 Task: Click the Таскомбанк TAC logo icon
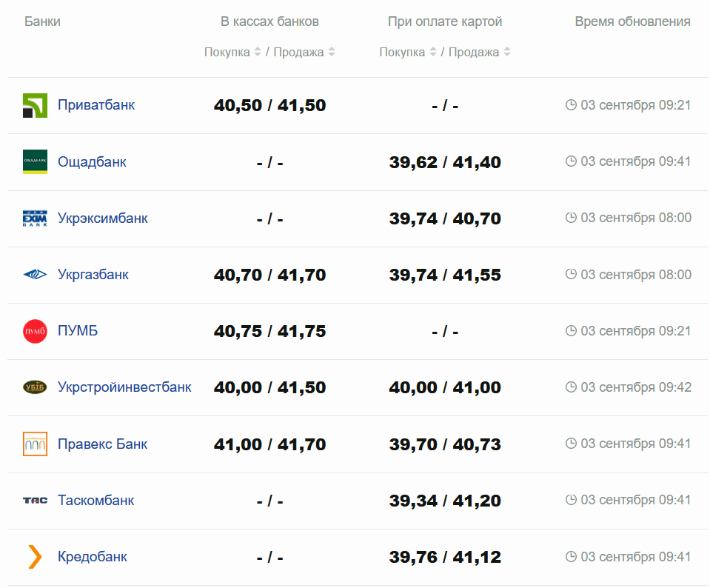tap(35, 501)
